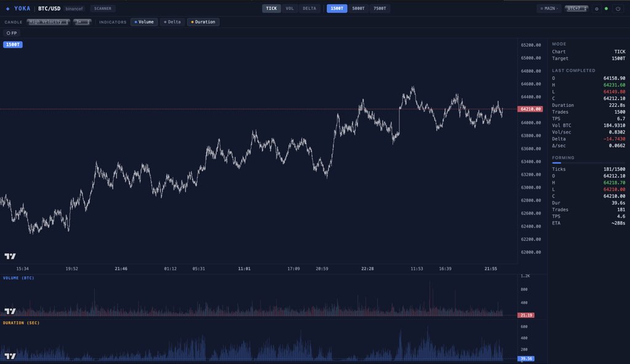630x364 pixels.
Task: Switch to VOL chart mode
Action: 290,9
